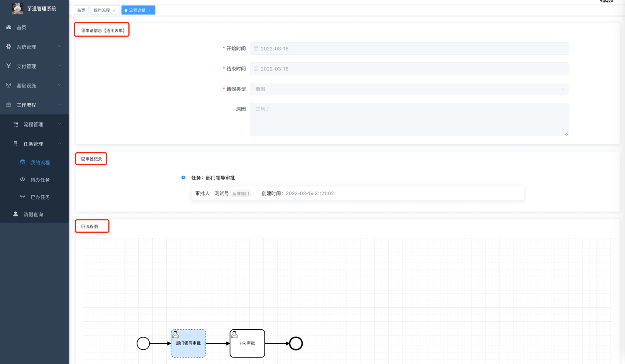Click the home dashboard icon in sidebar

point(9,27)
